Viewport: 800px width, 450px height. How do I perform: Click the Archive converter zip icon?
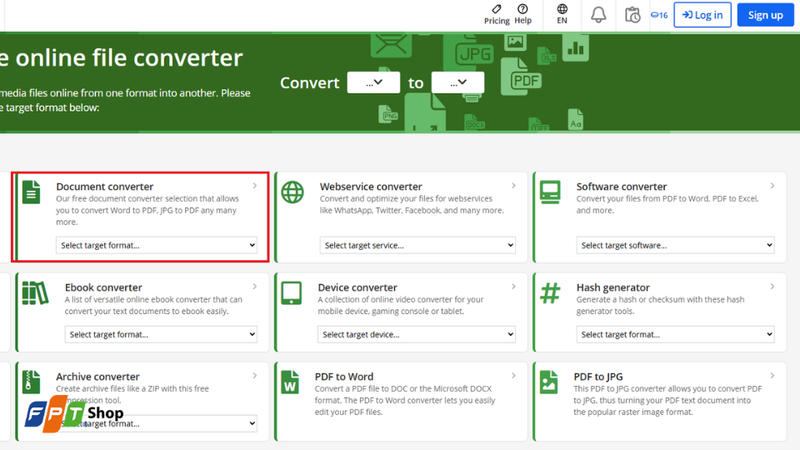31,382
